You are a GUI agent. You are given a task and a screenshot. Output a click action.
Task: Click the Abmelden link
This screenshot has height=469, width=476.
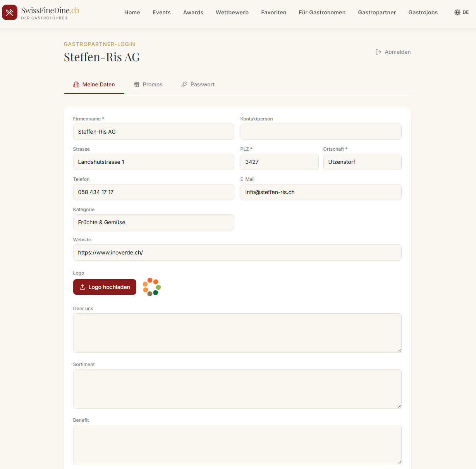point(393,52)
